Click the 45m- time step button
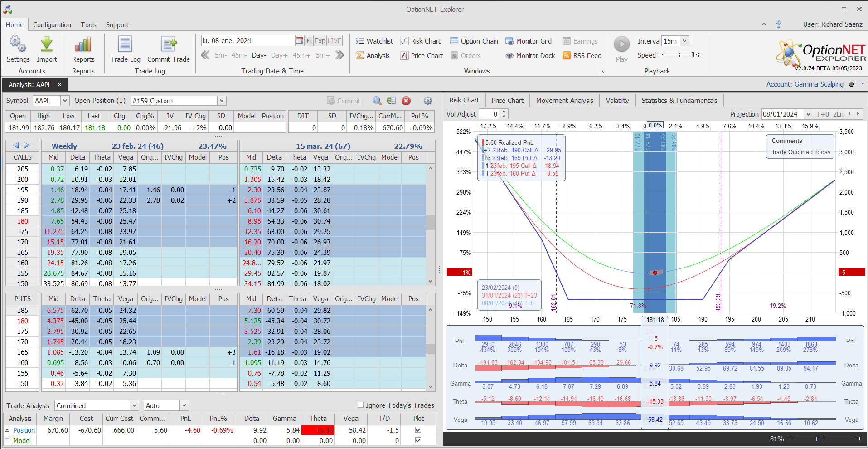Screen dimensions: 868x449 tap(239, 55)
